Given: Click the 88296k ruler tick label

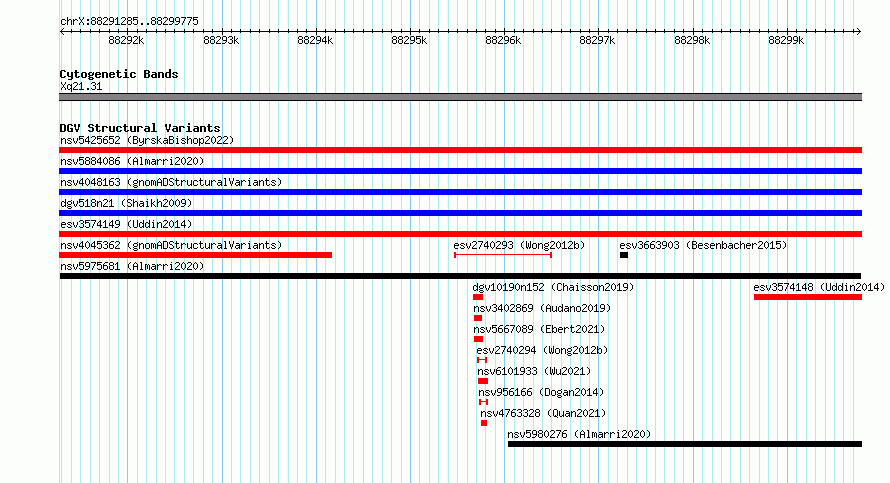Looking at the screenshot, I should tap(503, 40).
